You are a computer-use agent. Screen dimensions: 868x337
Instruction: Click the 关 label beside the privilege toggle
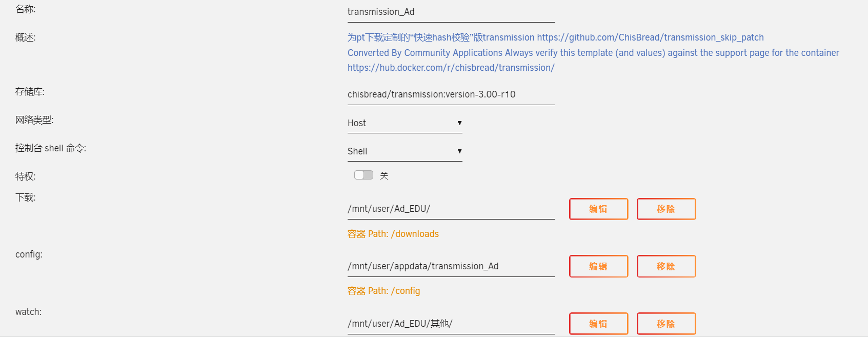click(383, 175)
